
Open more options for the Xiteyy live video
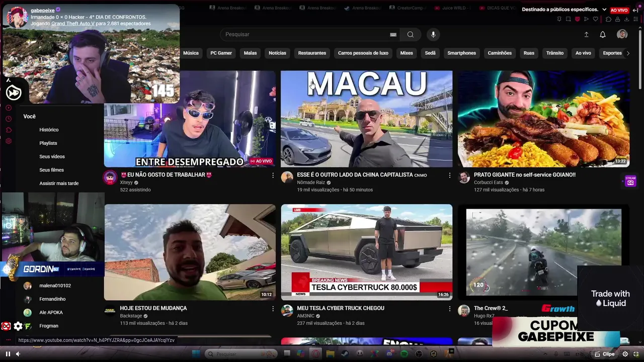(273, 175)
